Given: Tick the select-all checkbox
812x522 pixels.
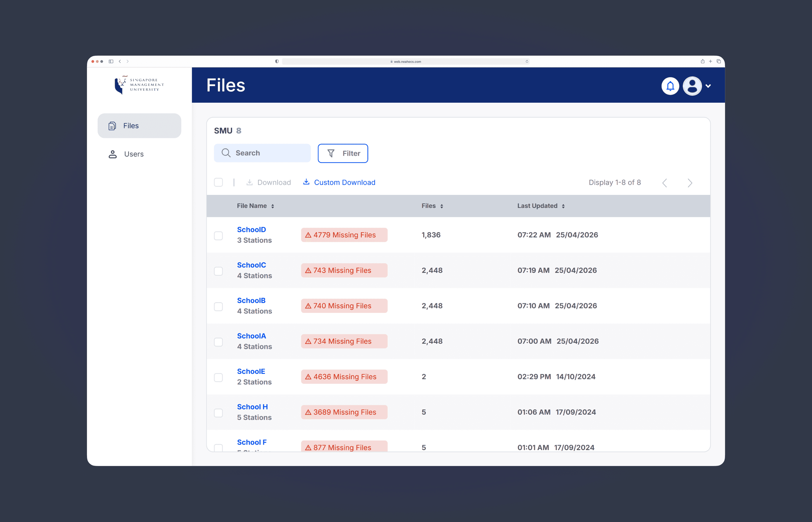Looking at the screenshot, I should [x=219, y=182].
